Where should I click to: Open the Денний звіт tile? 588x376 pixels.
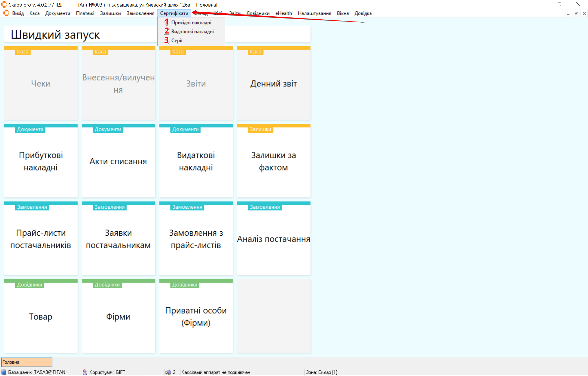tap(273, 84)
